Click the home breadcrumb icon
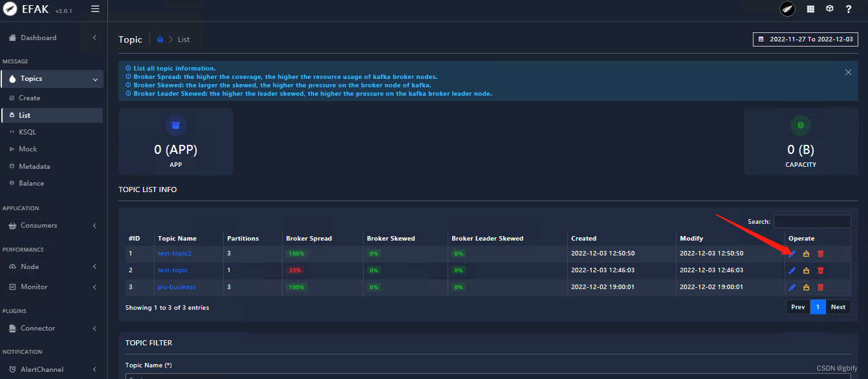Image resolution: width=868 pixels, height=379 pixels. (160, 39)
